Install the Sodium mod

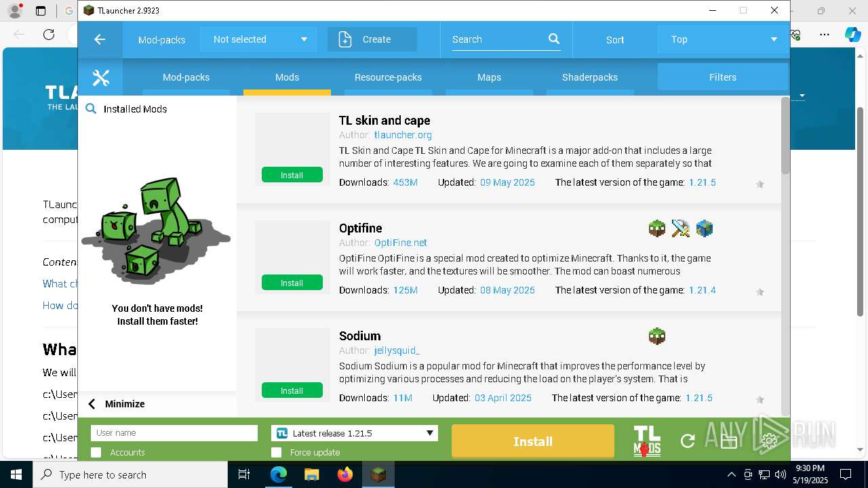coord(292,390)
